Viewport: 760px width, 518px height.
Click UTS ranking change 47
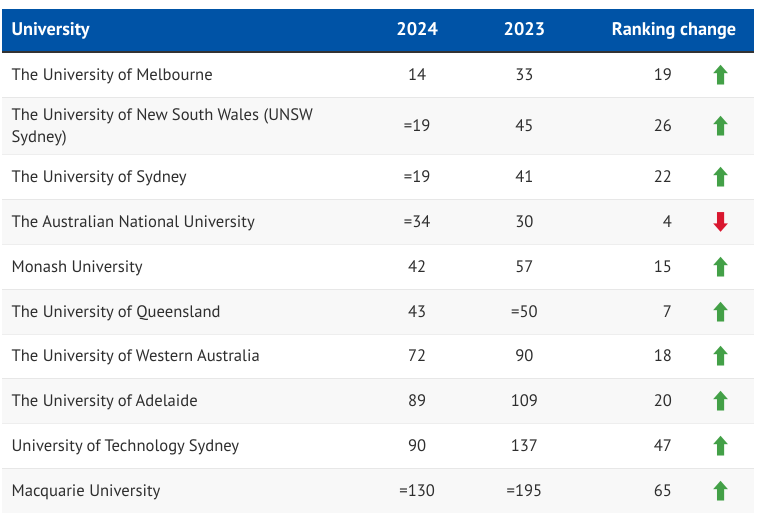pos(663,445)
